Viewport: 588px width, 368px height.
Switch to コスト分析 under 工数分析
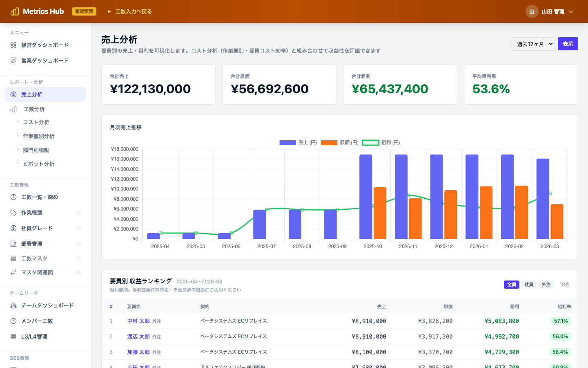(x=36, y=122)
